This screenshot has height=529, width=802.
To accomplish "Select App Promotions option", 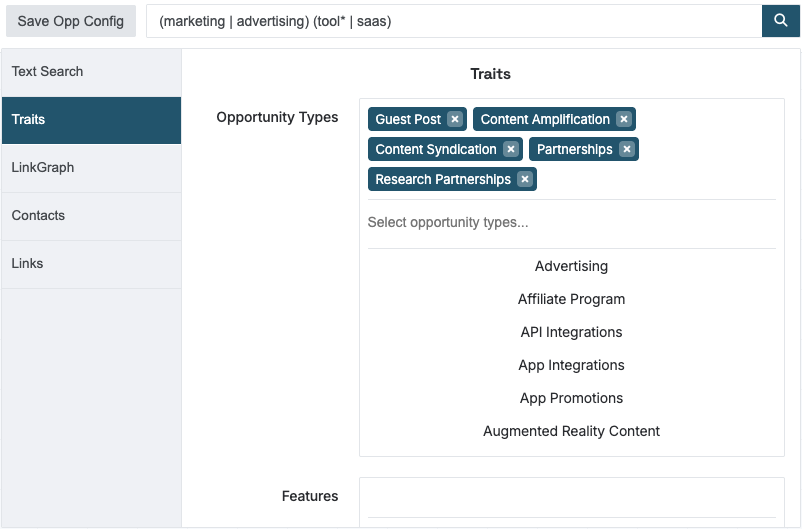I will [571, 398].
